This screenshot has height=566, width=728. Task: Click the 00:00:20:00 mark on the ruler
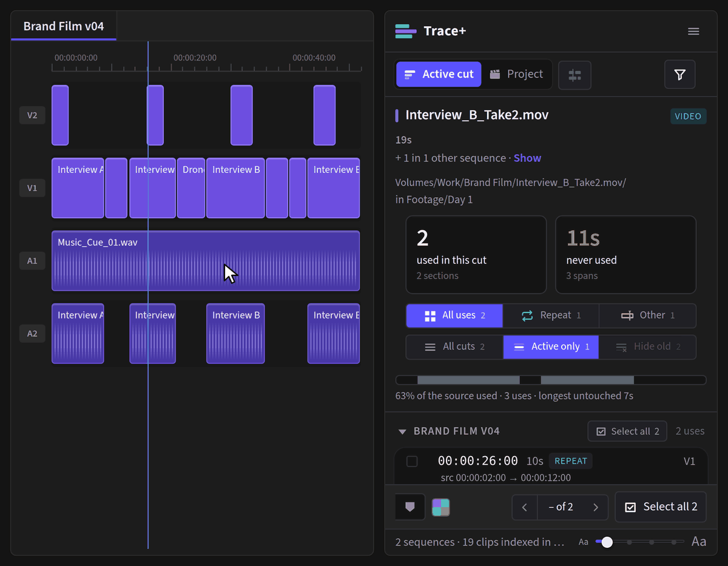(x=195, y=58)
